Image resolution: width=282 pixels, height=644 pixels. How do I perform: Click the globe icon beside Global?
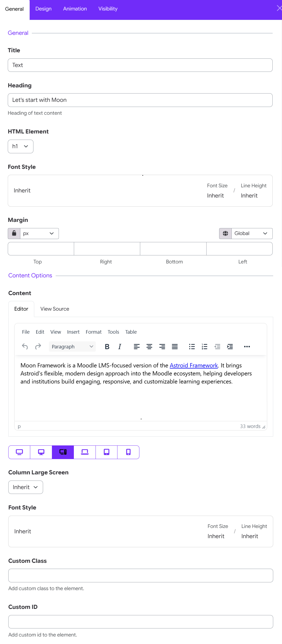[x=226, y=233]
